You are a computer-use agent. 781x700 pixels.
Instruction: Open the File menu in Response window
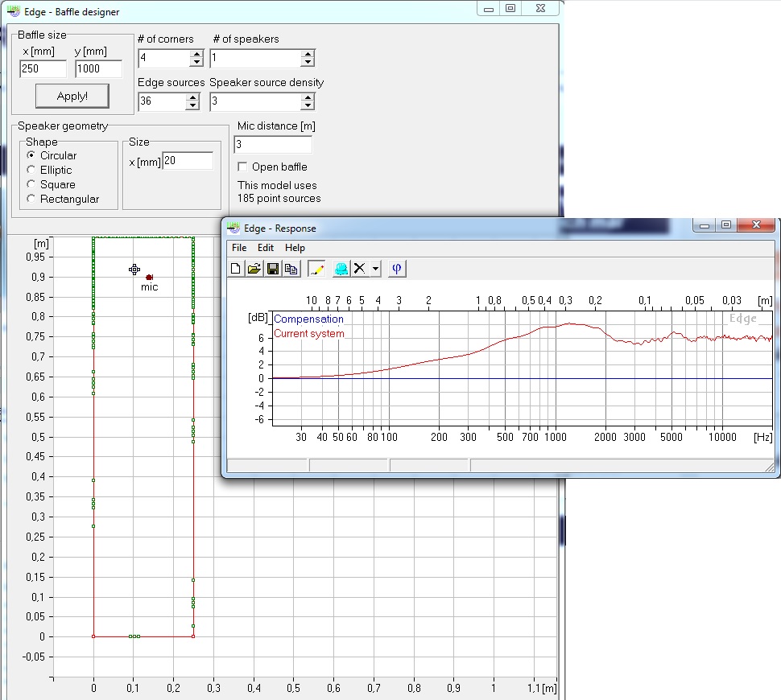pos(239,248)
